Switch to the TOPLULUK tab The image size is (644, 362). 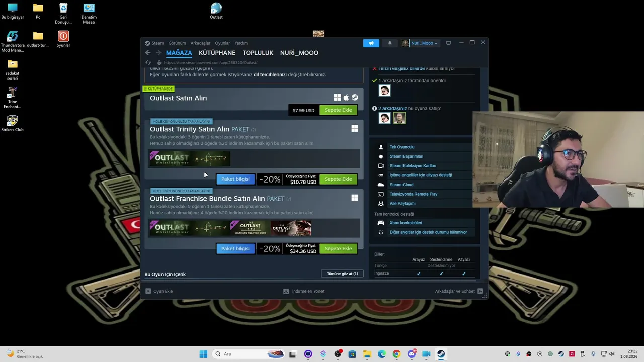pyautogui.click(x=258, y=53)
